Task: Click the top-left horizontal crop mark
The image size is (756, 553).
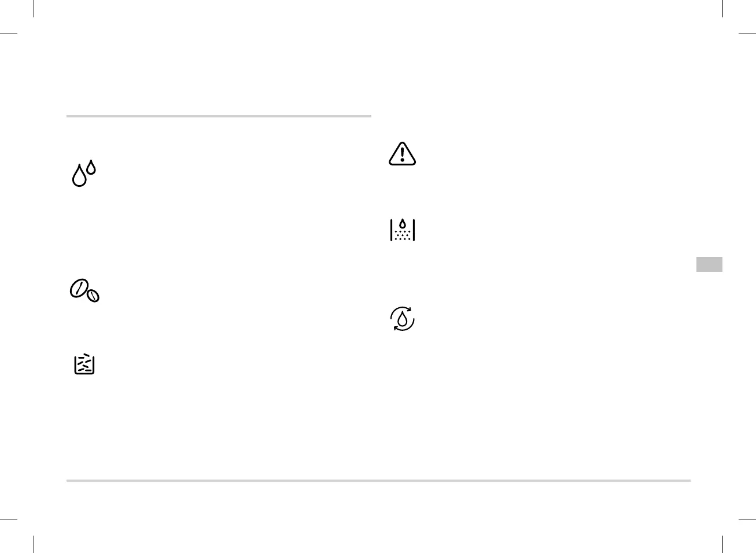Action: [x=8, y=34]
